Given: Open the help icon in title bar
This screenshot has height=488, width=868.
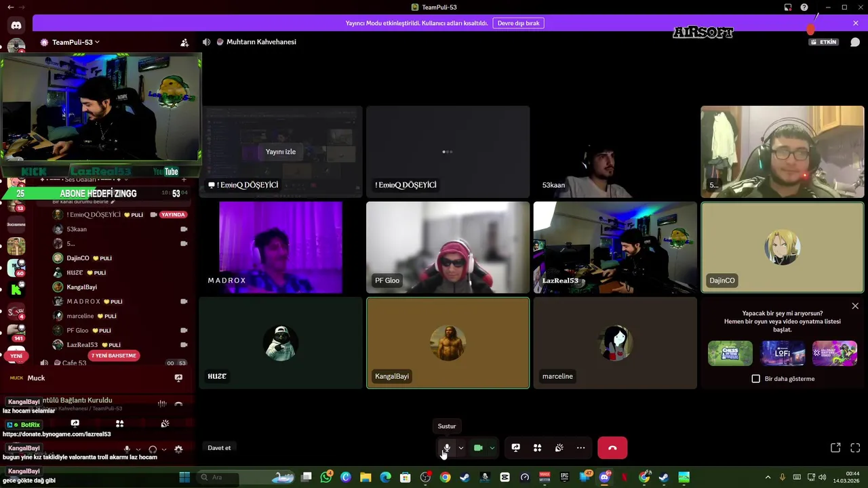Looking at the screenshot, I should (x=804, y=7).
